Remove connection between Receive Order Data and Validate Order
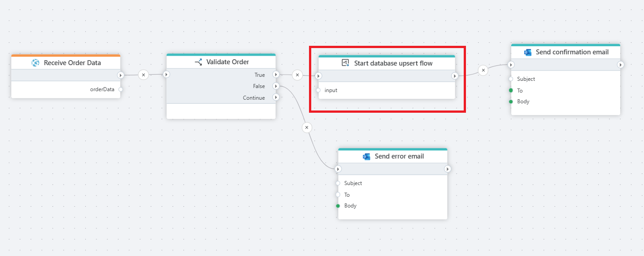 pos(143,75)
